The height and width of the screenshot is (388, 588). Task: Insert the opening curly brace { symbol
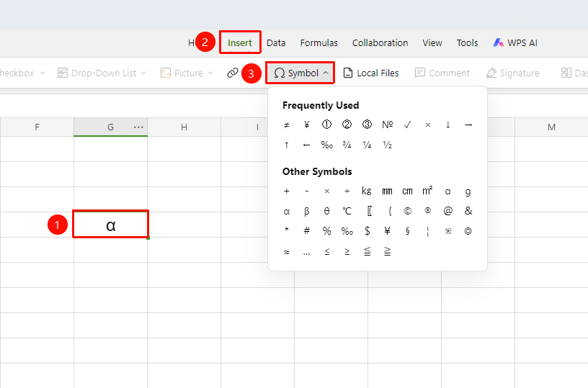coord(390,212)
